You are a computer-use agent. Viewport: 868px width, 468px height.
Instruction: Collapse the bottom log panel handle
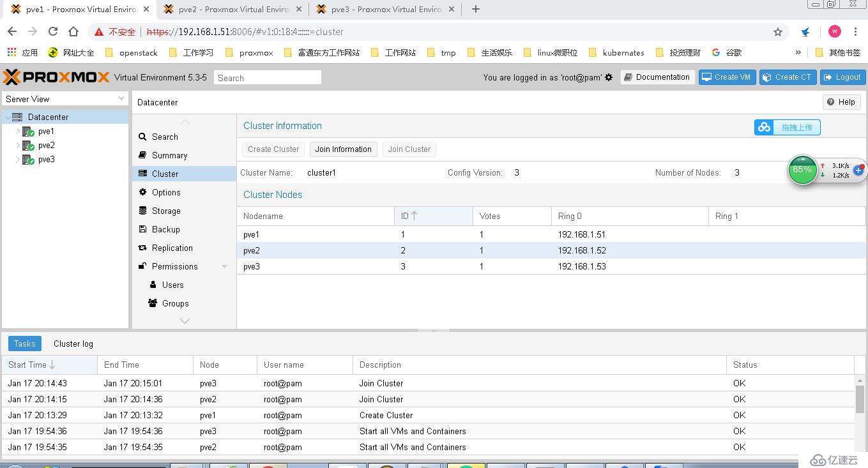434,330
